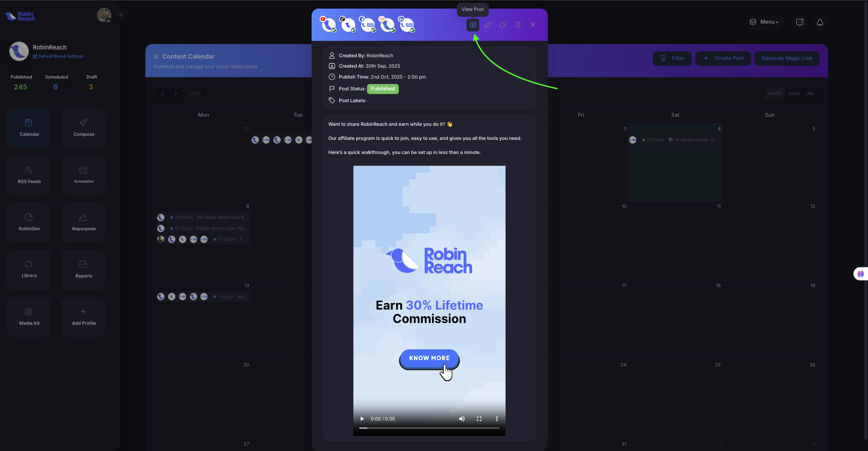The width and height of the screenshot is (868, 451).
Task: Show the Published posts count card
Action: (21, 83)
